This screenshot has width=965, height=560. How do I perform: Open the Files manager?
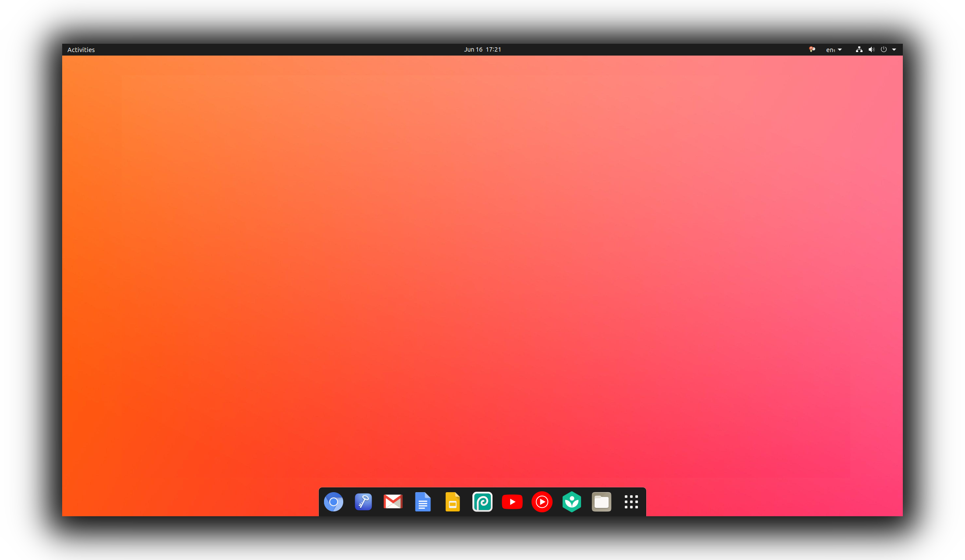(x=602, y=502)
